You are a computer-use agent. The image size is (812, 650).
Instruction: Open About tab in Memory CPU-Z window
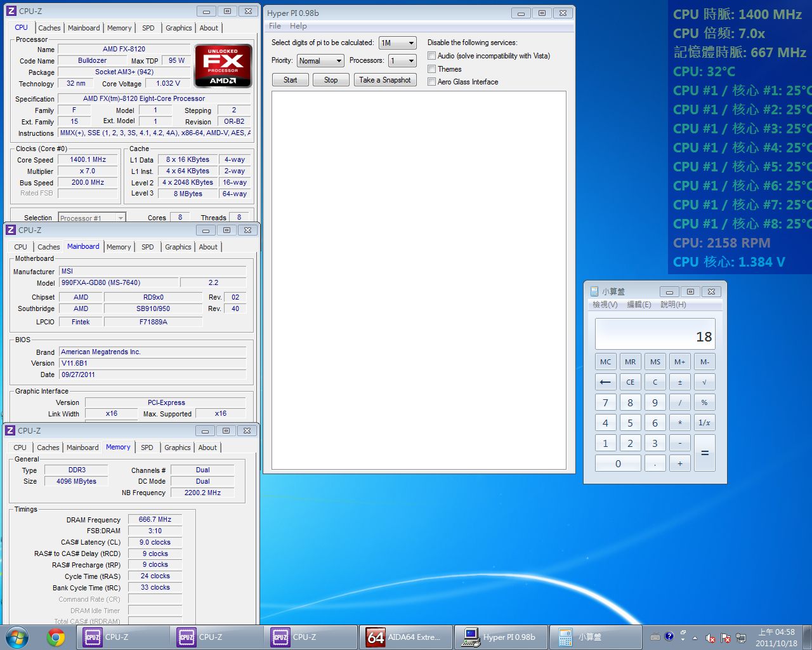point(207,448)
